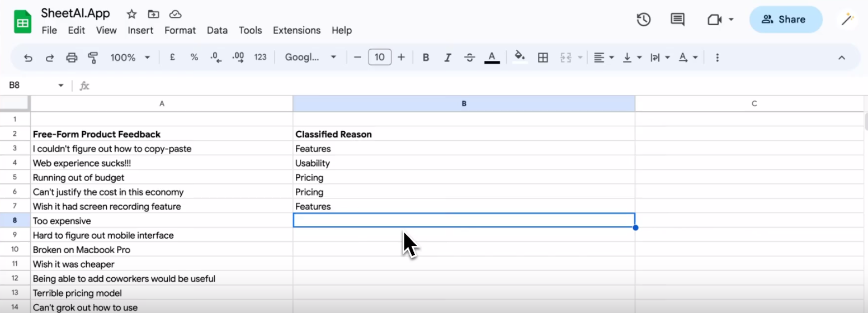The image size is (868, 313).
Task: Star the SheetAI.App document
Action: (x=131, y=14)
